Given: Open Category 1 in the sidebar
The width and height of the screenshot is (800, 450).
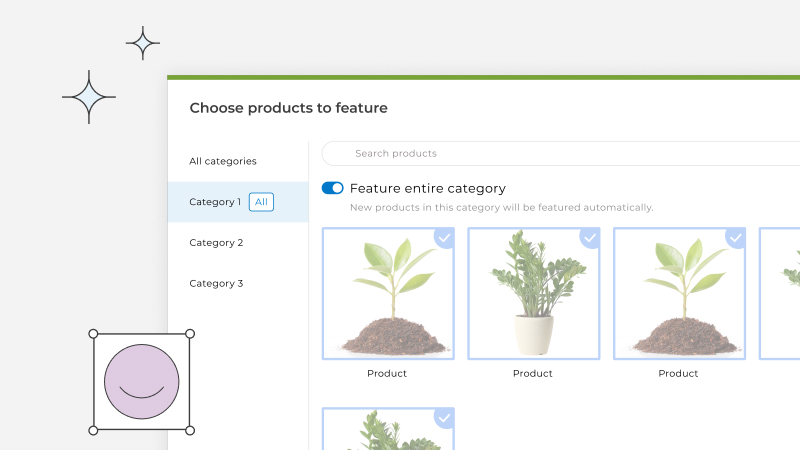Looking at the screenshot, I should 238,202.
